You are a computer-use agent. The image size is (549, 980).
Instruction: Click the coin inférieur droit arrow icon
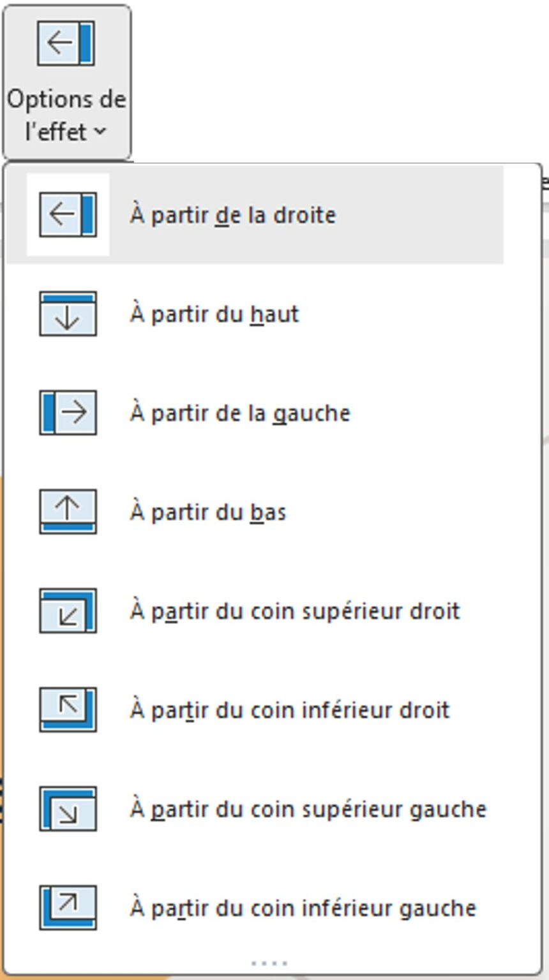point(66,709)
